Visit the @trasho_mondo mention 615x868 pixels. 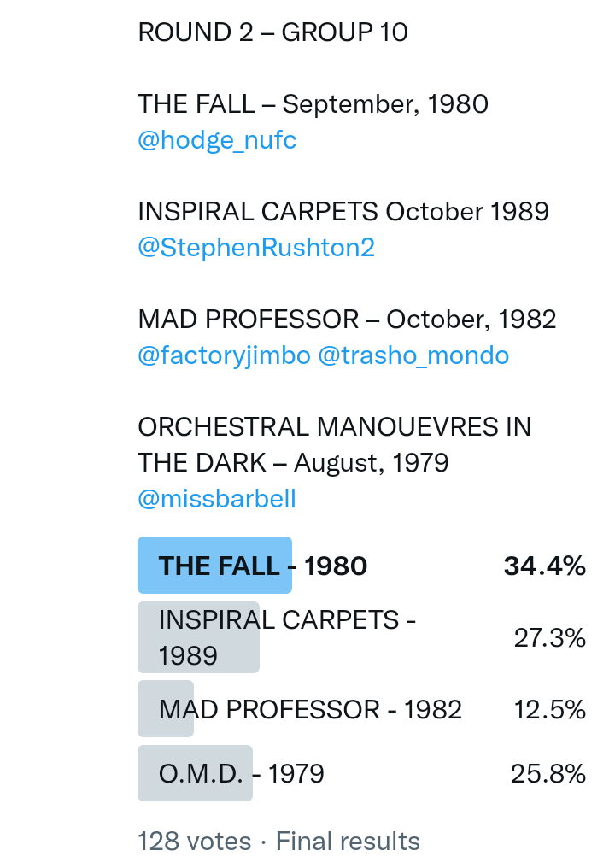click(x=413, y=355)
